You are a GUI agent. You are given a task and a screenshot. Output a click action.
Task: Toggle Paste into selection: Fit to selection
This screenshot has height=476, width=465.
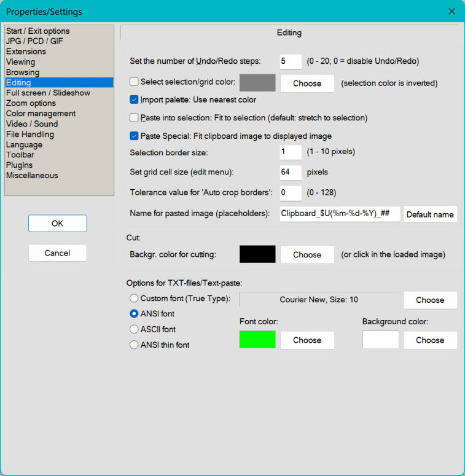(x=135, y=117)
